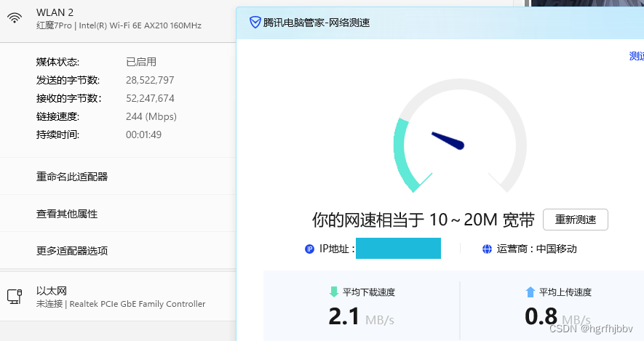Click the Tencent PC Manager shield logo
This screenshot has width=644, height=341.
click(255, 22)
